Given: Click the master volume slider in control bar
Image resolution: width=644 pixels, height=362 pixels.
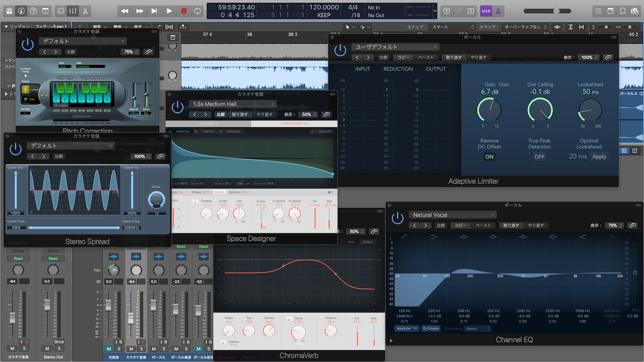Looking at the screenshot, I should 548,11.
